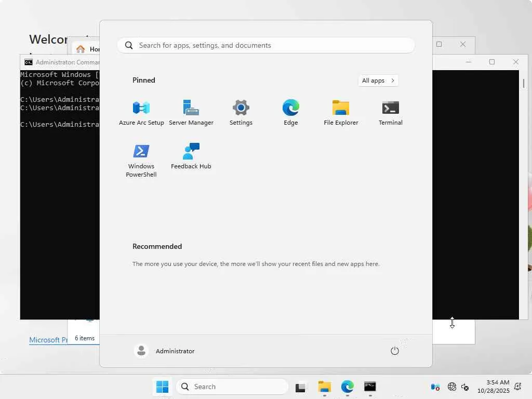Image resolution: width=532 pixels, height=399 pixels.
Task: Maximize the File Explorer window behind
Action: [x=439, y=44]
